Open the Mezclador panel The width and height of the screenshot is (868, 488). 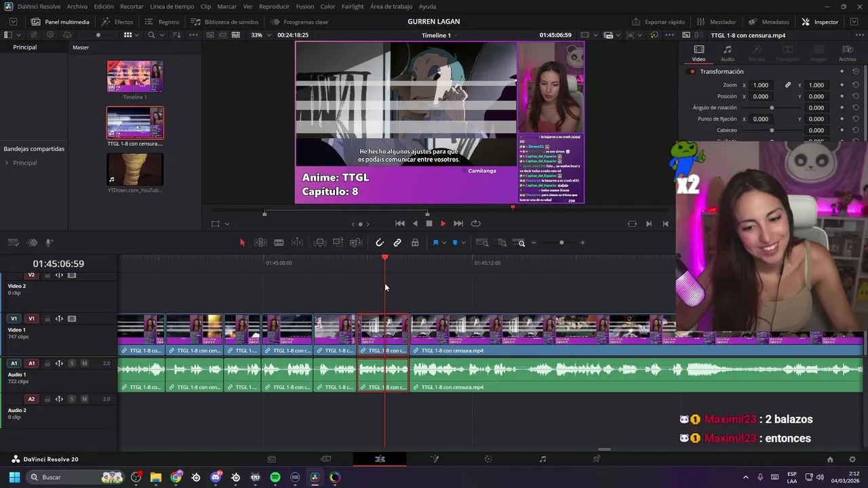click(716, 22)
